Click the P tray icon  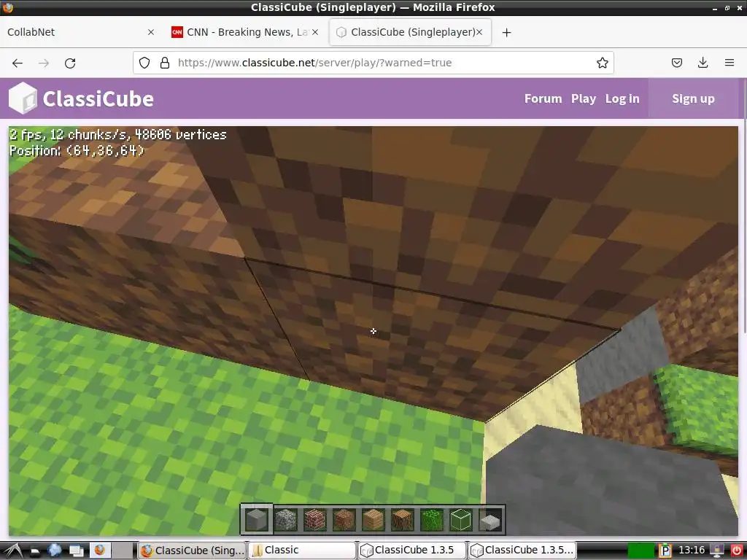point(665,551)
